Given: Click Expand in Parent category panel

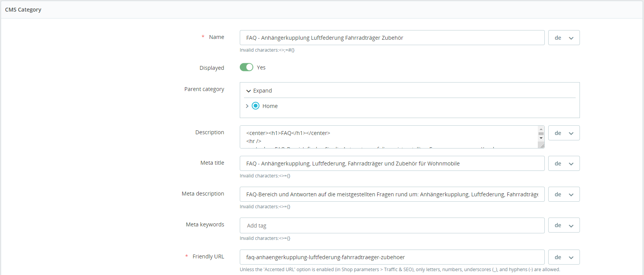Looking at the screenshot, I should pos(259,91).
